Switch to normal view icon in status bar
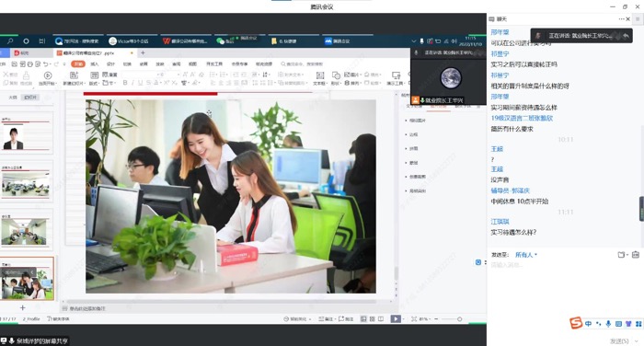Viewport: 644px width, 346px height. [x=363, y=319]
